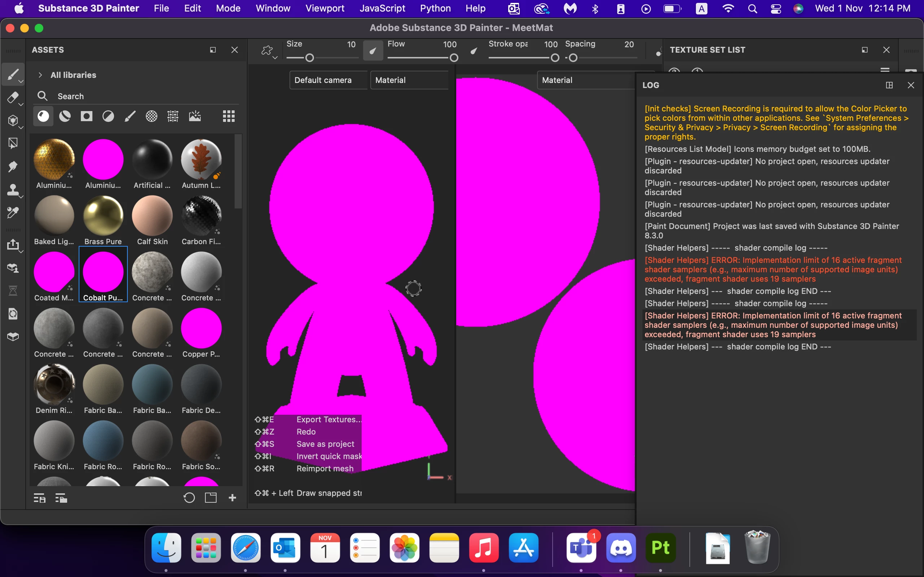Expand All libraries tree chevron
Screen dimensions: 924x577
click(40, 75)
